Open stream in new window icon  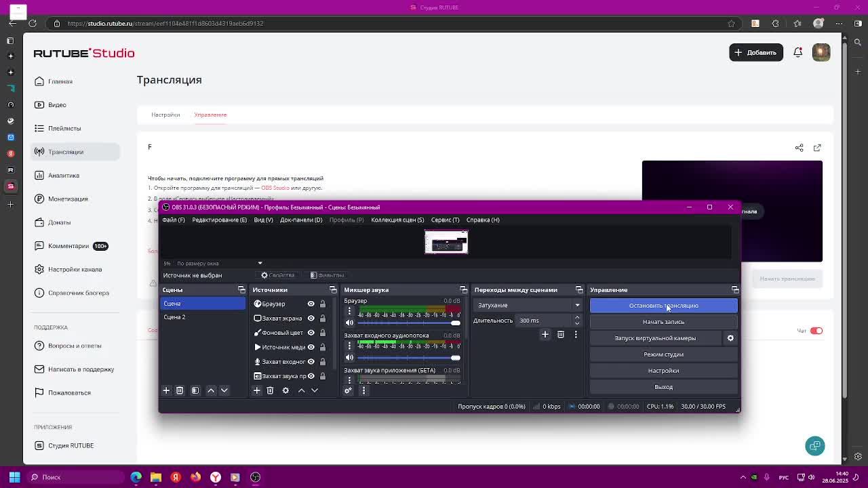tap(817, 148)
